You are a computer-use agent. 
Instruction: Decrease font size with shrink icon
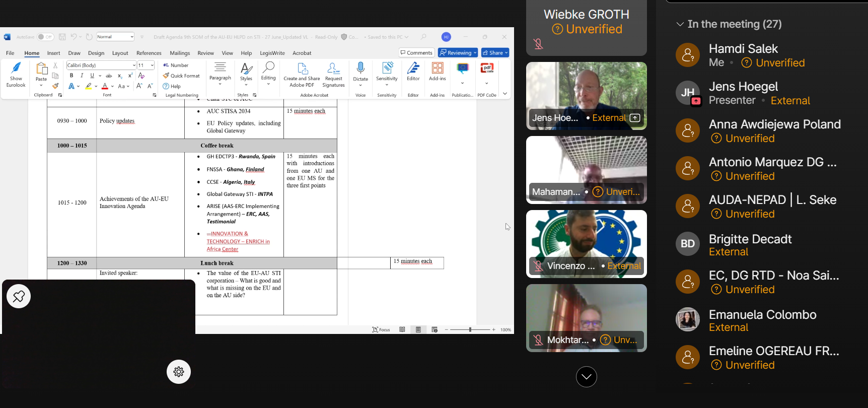(150, 86)
